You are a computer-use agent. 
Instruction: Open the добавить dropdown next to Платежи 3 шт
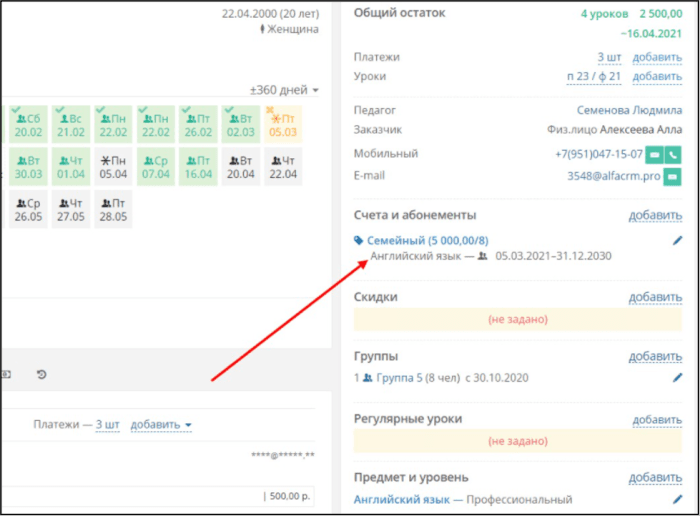pyautogui.click(x=161, y=424)
